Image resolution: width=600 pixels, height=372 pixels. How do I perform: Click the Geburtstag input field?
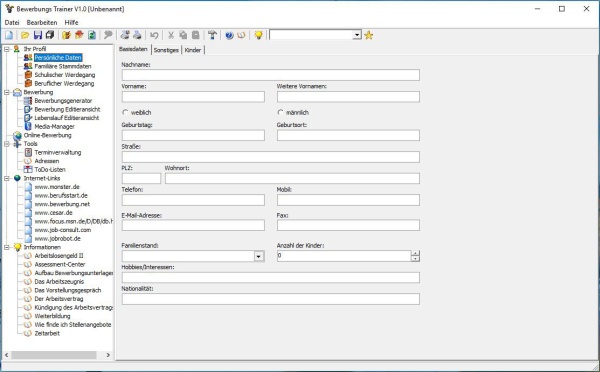193,135
